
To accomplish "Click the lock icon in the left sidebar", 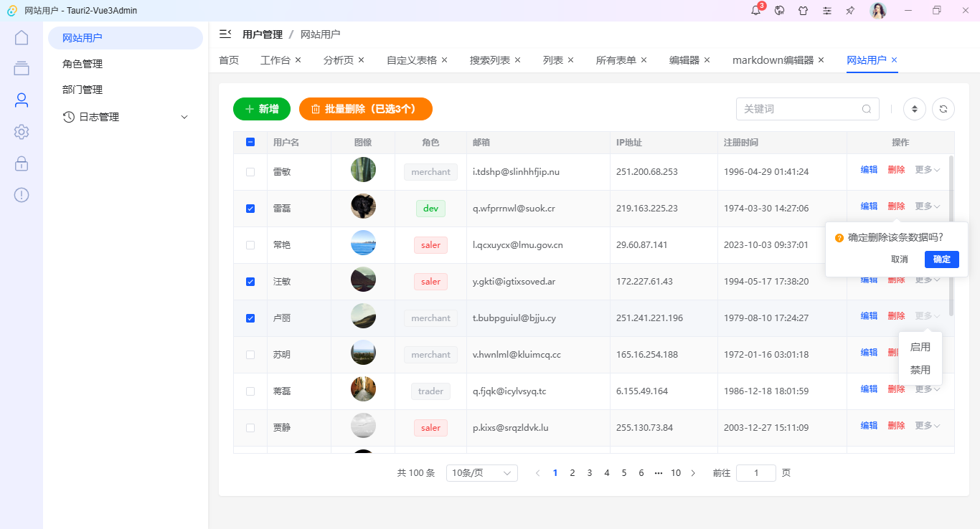I will [x=22, y=163].
